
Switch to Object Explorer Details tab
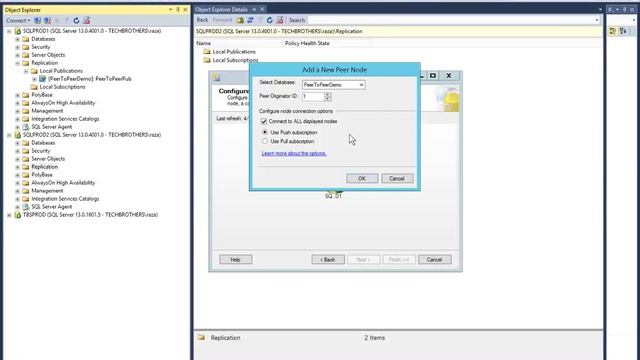221,9
